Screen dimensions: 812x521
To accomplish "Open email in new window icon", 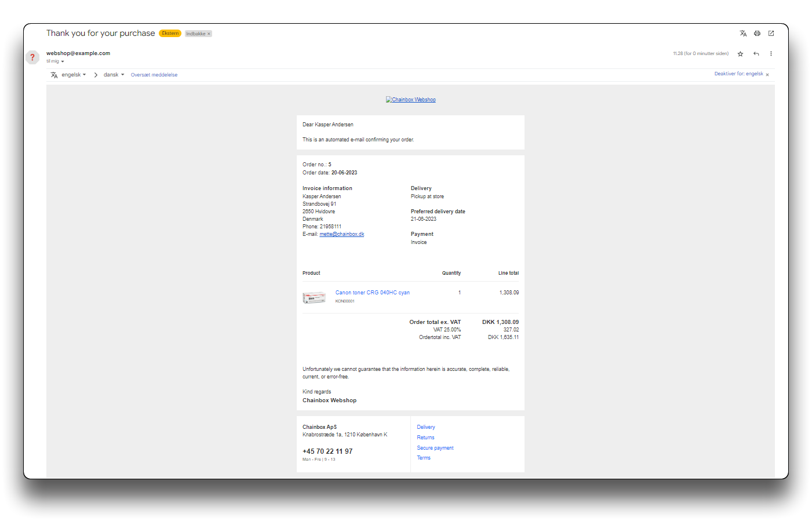I will point(771,34).
